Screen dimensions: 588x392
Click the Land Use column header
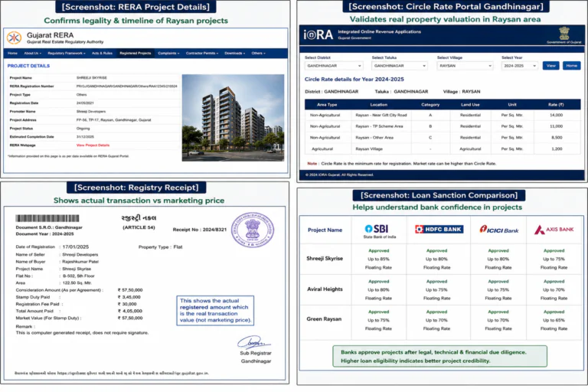470,105
